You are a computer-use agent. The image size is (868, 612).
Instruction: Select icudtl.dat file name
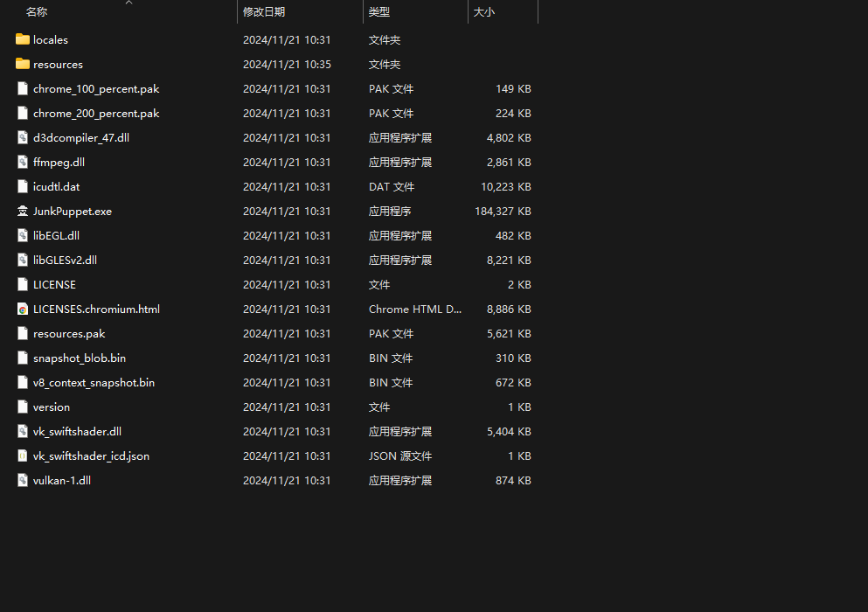point(56,186)
